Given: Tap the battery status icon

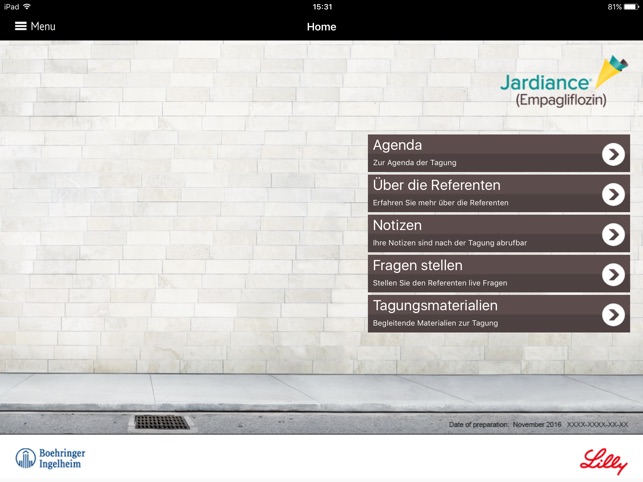Looking at the screenshot, I should (631, 7).
